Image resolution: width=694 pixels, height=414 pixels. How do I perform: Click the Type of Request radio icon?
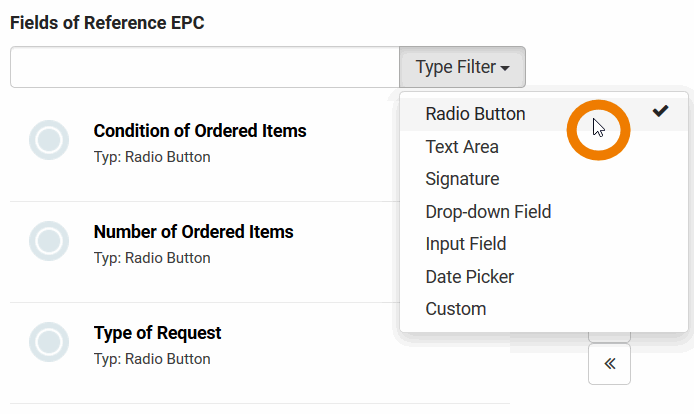click(49, 342)
